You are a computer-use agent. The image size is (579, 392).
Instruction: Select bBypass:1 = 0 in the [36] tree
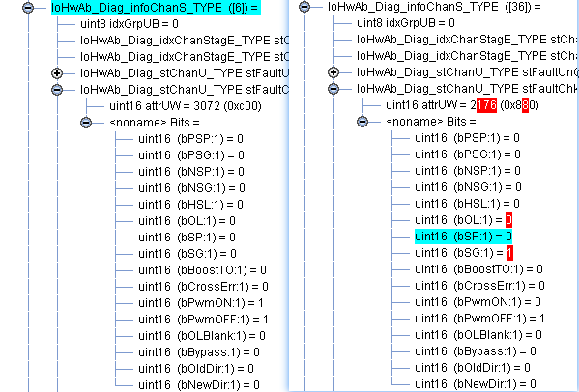(475, 351)
